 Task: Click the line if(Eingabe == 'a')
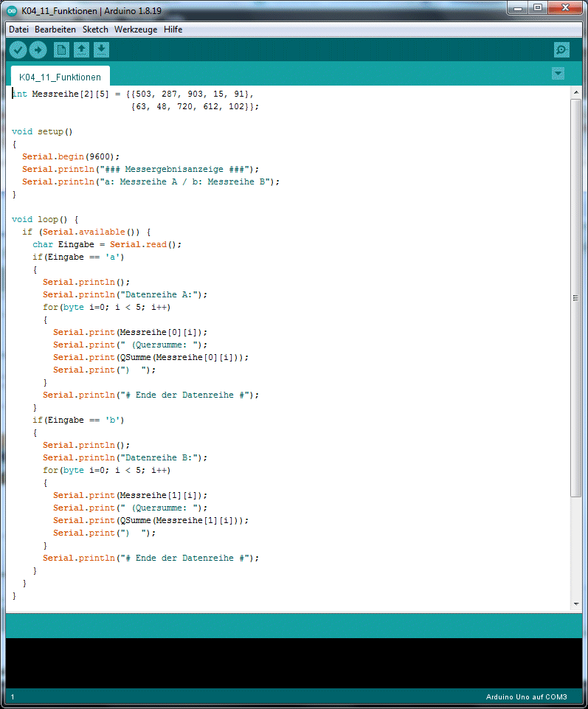(x=78, y=257)
